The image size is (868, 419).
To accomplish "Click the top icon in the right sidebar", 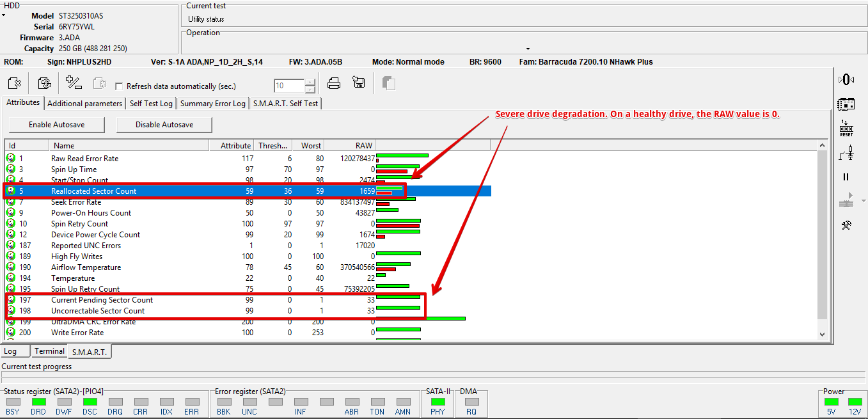I will coord(846,79).
